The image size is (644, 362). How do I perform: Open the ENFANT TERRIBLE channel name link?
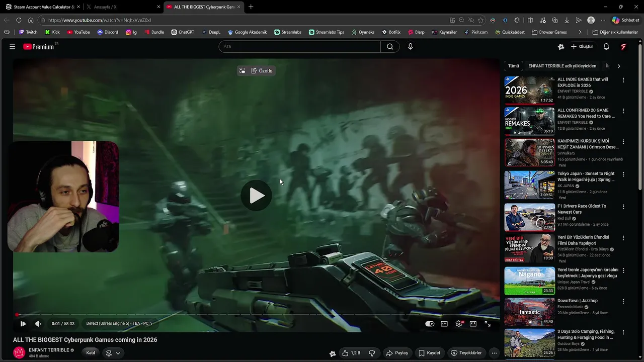tap(49, 350)
